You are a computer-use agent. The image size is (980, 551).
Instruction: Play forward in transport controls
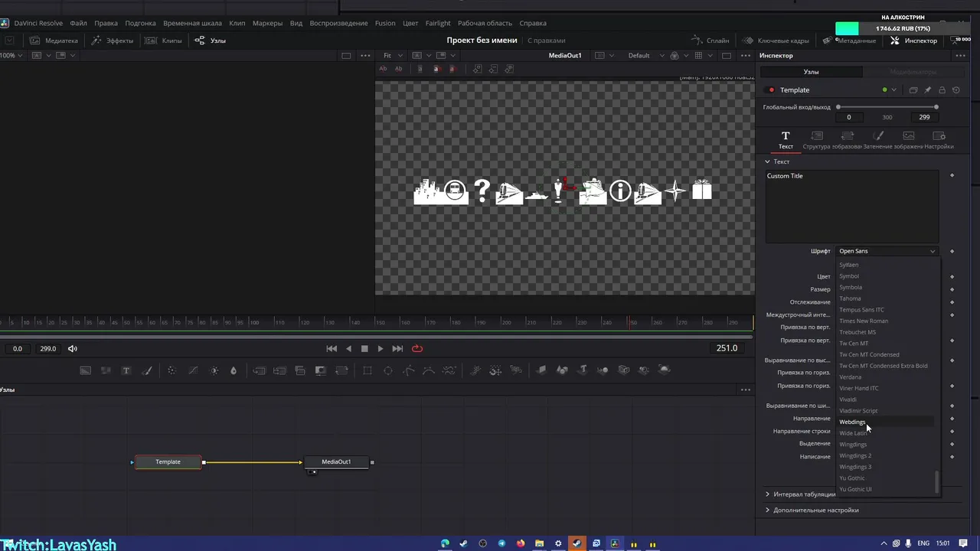381,349
